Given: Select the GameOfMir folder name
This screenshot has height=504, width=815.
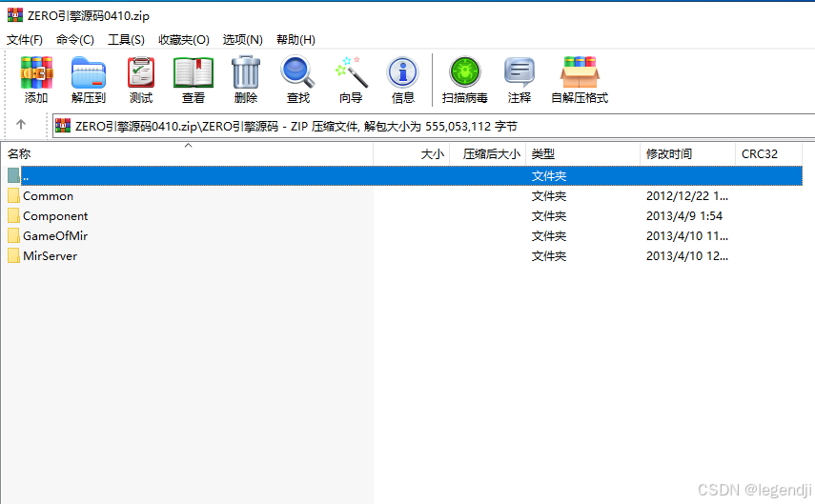Looking at the screenshot, I should coord(55,236).
